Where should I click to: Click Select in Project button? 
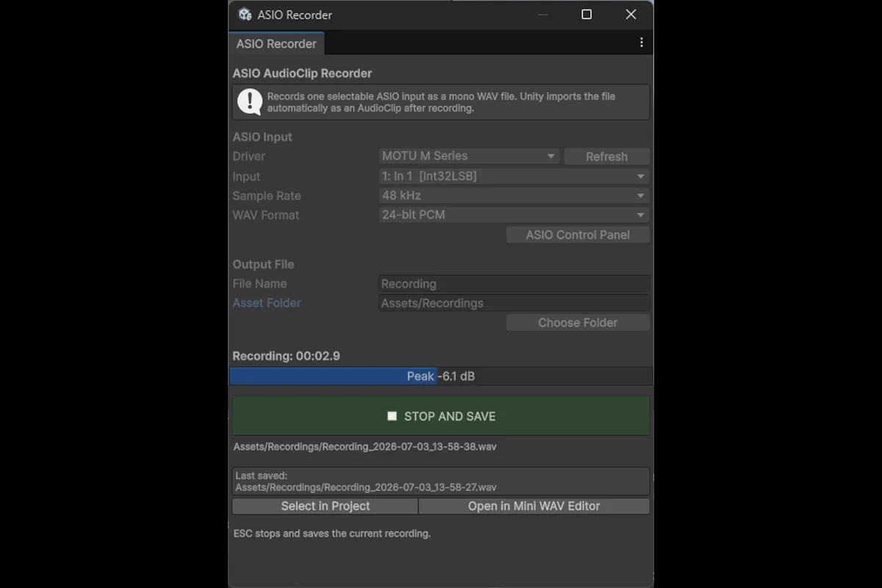tap(326, 506)
